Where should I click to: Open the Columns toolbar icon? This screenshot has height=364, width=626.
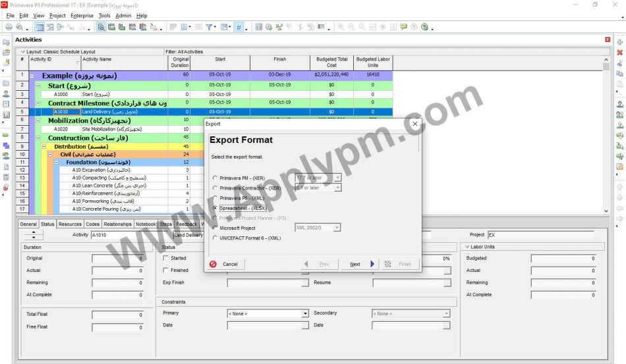coord(184,27)
